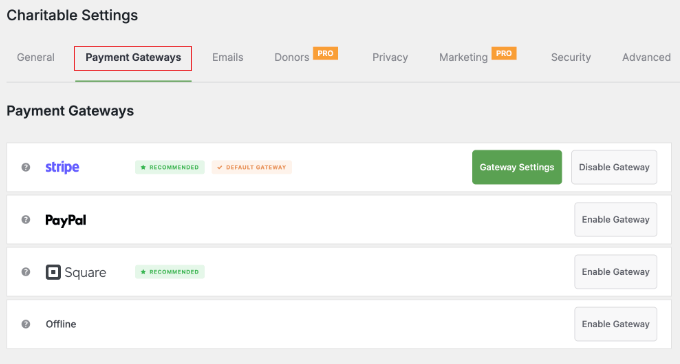Select the Security tab
Viewport: 680px width, 364px height.
[x=571, y=57]
